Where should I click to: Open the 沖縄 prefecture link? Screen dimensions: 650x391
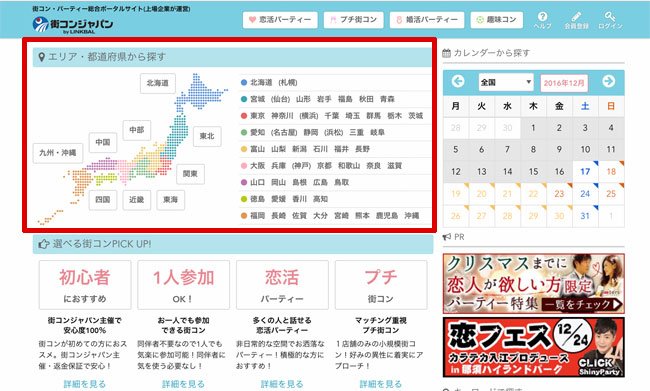click(412, 216)
